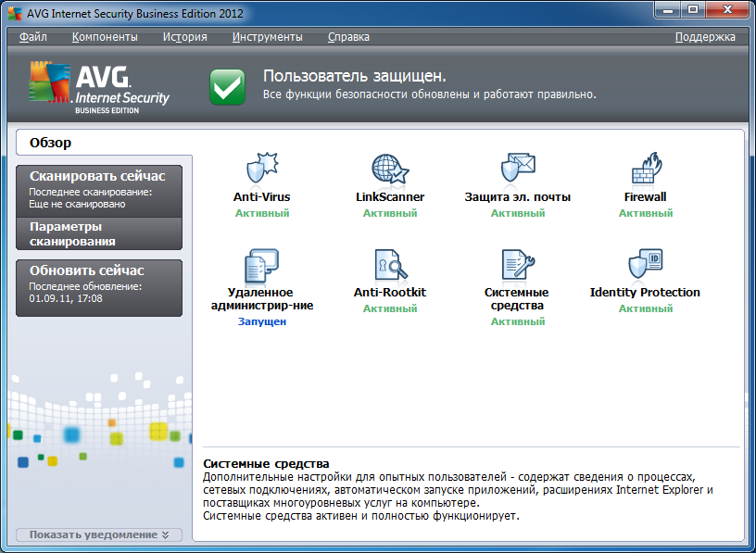Click the Anti-Rootkit label text
Viewport: 756px width, 553px height.
[x=390, y=292]
